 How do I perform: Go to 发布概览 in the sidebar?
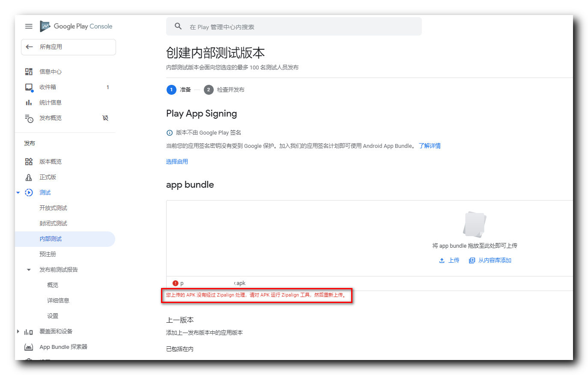pos(51,118)
